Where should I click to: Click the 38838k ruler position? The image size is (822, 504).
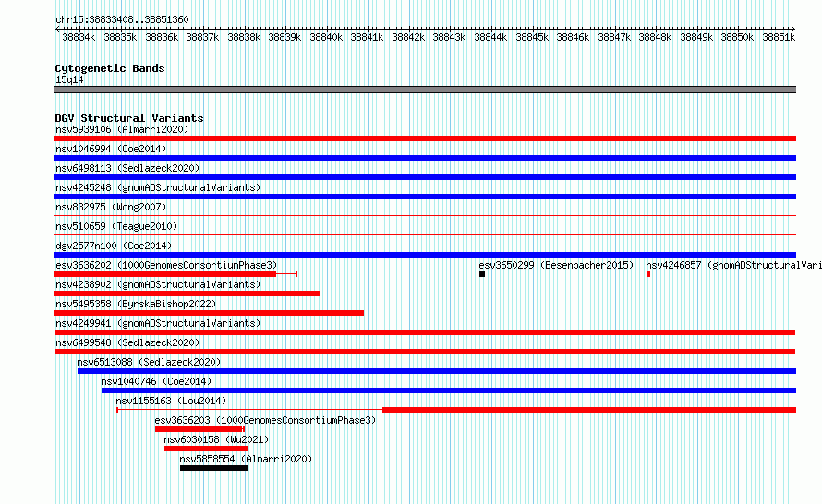(244, 37)
